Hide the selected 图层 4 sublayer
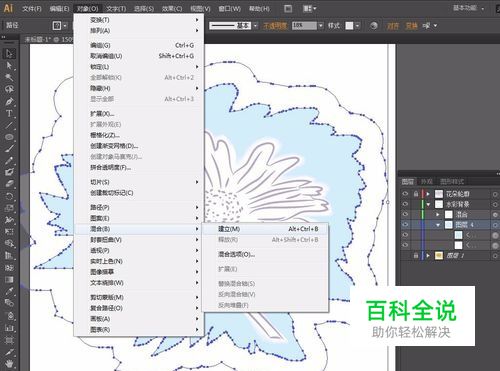Viewport: 500px width, 371px height. click(x=405, y=225)
